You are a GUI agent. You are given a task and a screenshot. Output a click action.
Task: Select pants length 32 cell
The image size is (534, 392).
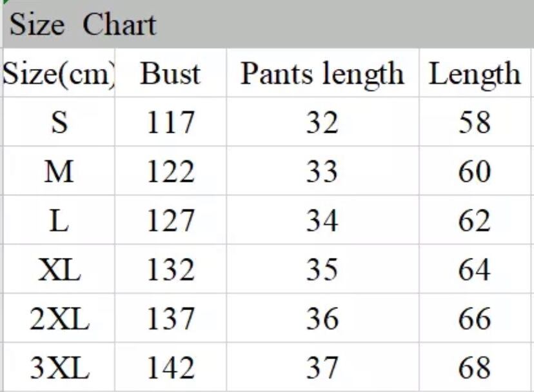coord(322,122)
